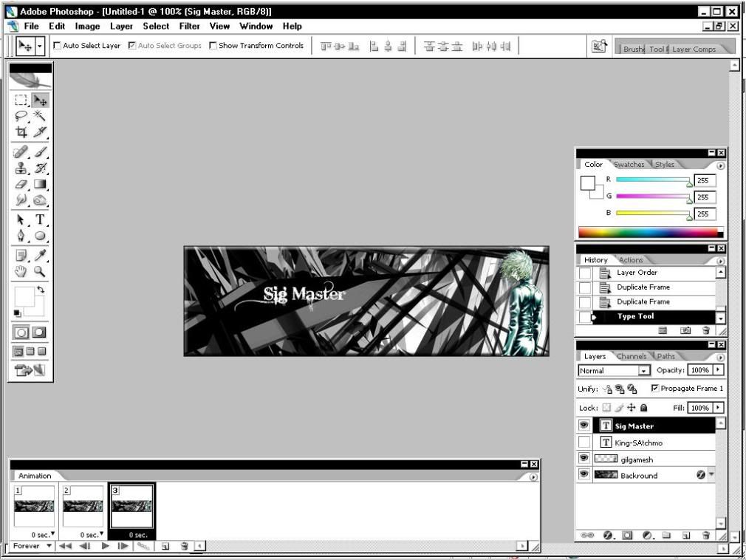This screenshot has width=746, height=560.
Task: Select the Zoom tool
Action: click(40, 272)
